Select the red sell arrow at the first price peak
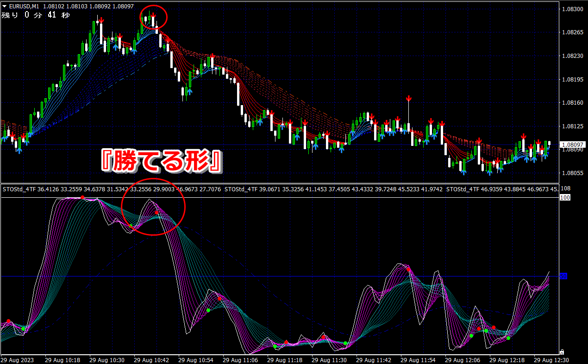Screen dimensions: 588x364 pyautogui.click(x=101, y=20)
